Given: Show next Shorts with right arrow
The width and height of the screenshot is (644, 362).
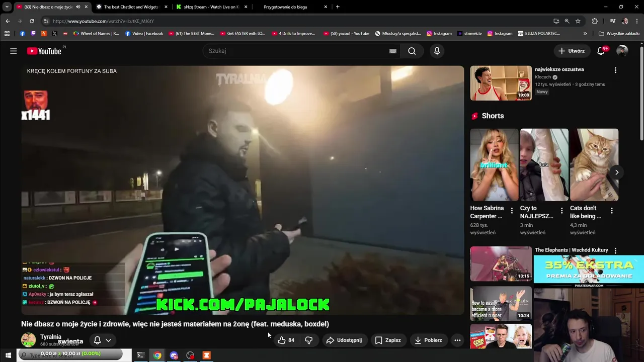Looking at the screenshot, I should click(616, 172).
